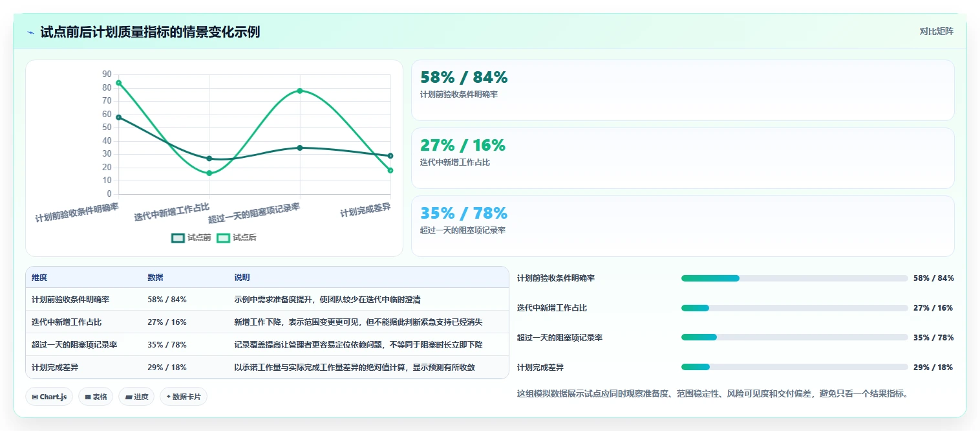The image size is (980, 431).
Task: Toggle the 试点前 legend entry
Action: 191,238
